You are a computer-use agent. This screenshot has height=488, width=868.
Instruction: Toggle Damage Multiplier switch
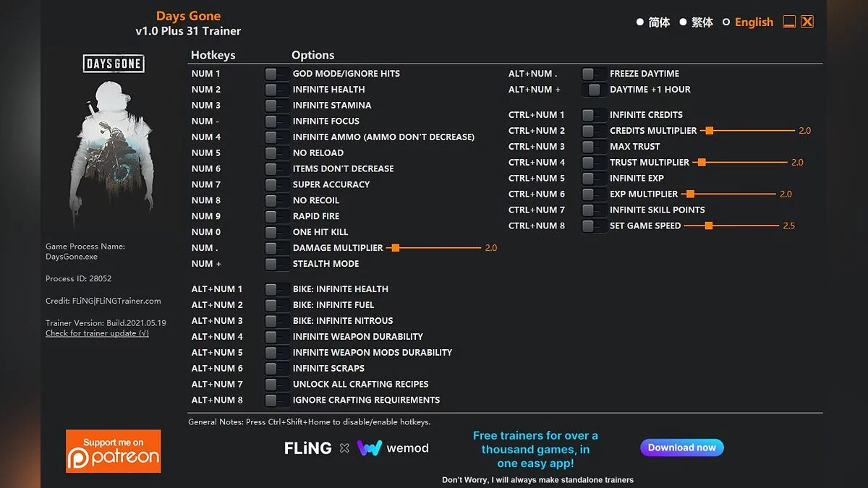[276, 248]
